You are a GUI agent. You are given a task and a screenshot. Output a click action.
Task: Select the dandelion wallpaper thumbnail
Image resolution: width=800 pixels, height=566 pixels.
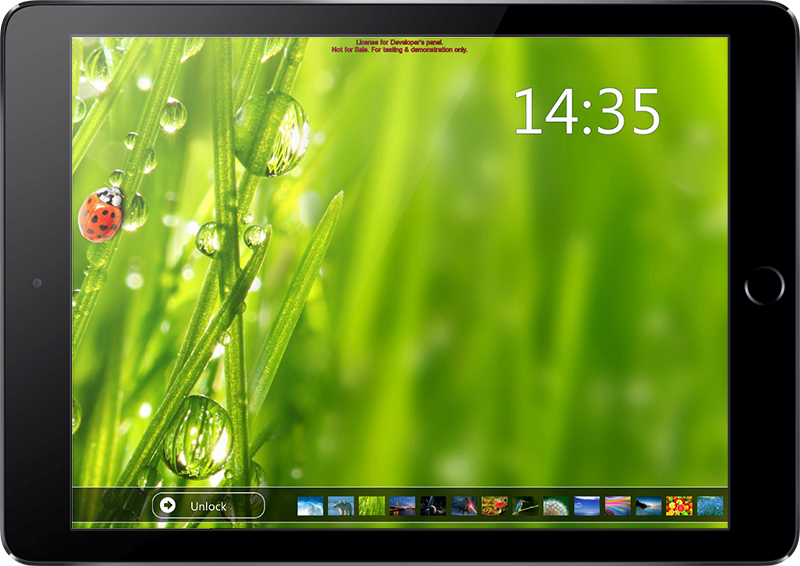556,506
